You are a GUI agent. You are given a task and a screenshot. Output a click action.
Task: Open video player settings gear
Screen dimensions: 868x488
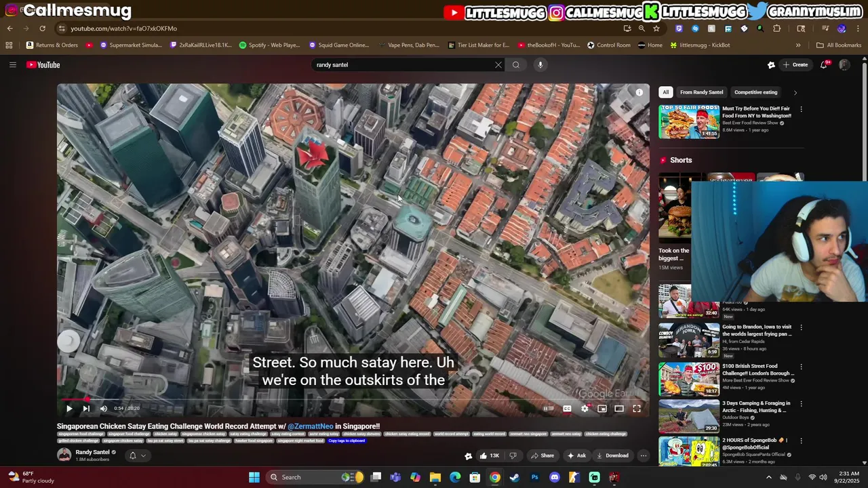coord(585,409)
